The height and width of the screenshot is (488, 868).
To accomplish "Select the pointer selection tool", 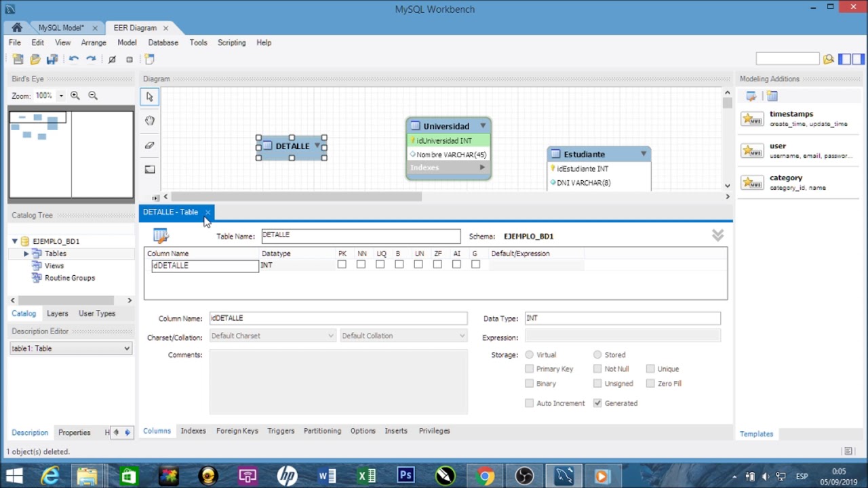I will (x=150, y=97).
